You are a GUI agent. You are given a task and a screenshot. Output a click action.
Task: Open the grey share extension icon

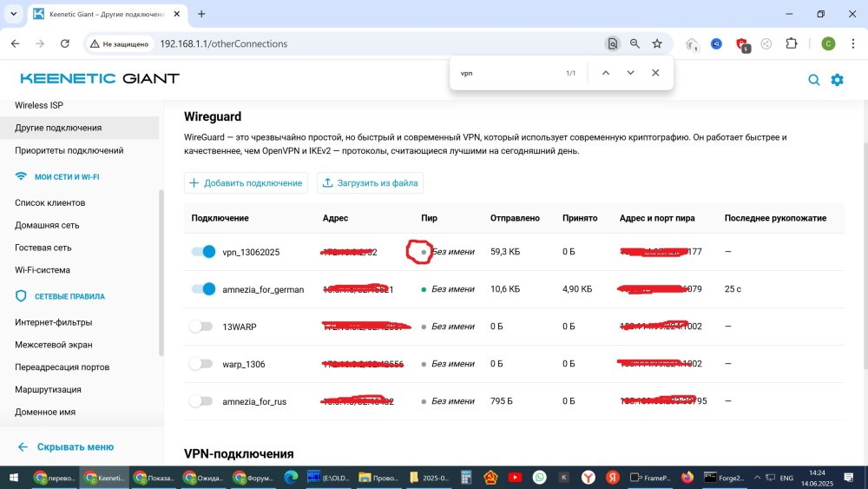766,43
